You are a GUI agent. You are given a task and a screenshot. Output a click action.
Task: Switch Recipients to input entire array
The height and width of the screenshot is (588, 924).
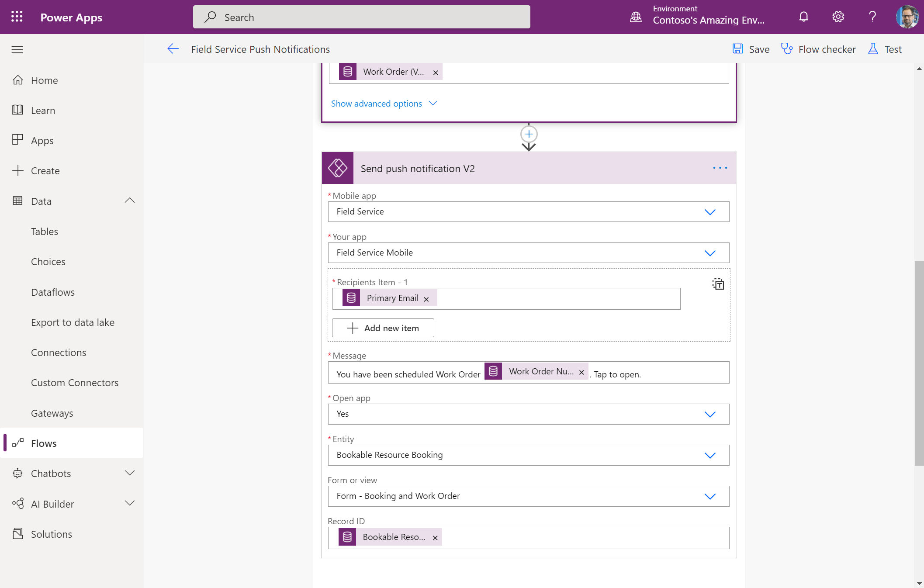tap(718, 284)
